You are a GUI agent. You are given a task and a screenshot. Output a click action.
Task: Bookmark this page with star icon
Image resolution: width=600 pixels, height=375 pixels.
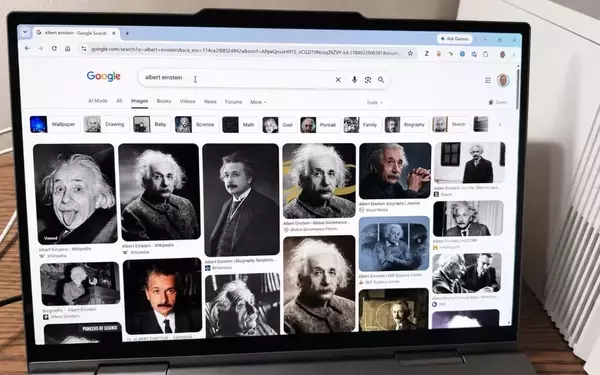coord(410,53)
